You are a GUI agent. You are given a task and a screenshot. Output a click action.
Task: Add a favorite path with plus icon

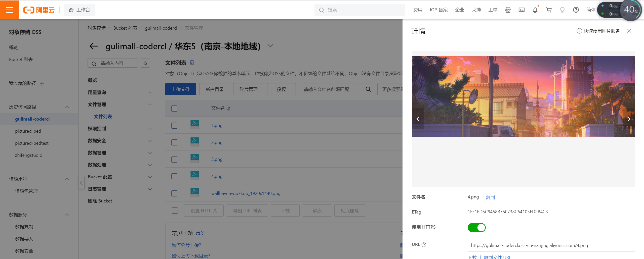[x=42, y=84]
